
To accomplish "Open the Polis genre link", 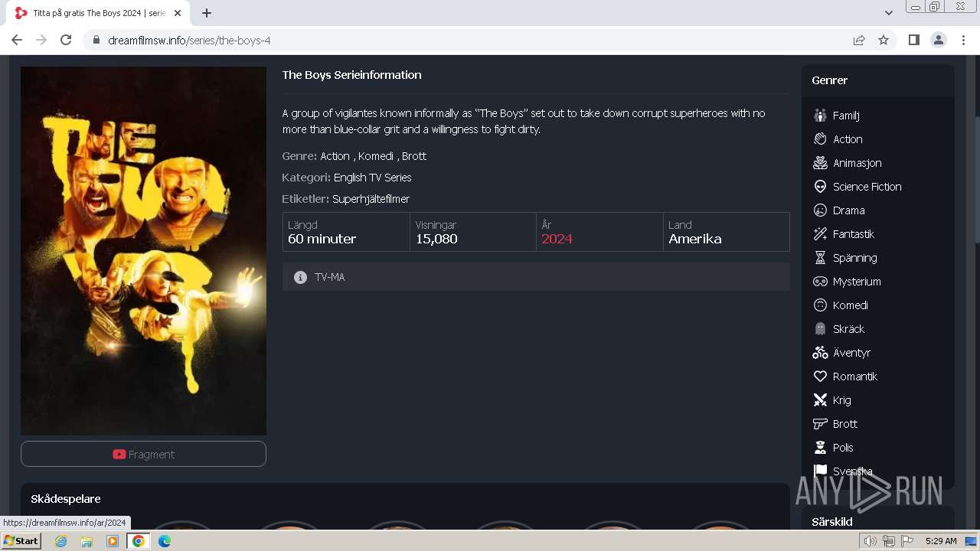I will tap(843, 448).
